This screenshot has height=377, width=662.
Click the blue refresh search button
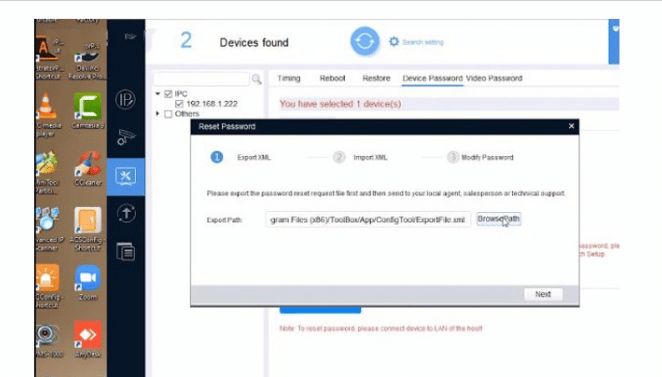point(365,41)
